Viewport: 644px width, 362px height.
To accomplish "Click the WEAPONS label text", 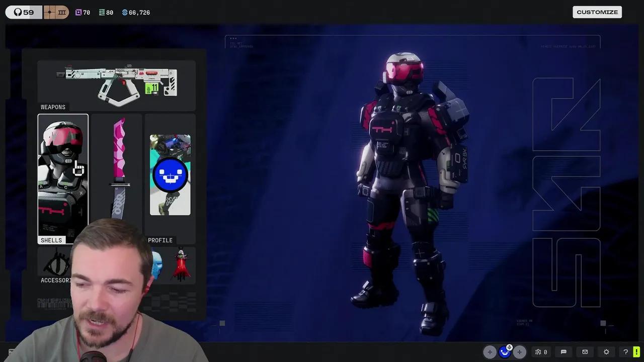I will 53,107.
